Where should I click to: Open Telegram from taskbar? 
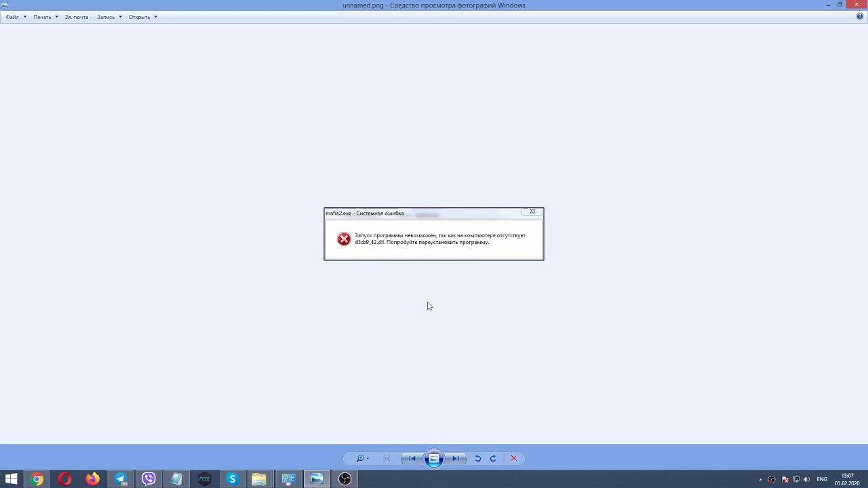121,479
